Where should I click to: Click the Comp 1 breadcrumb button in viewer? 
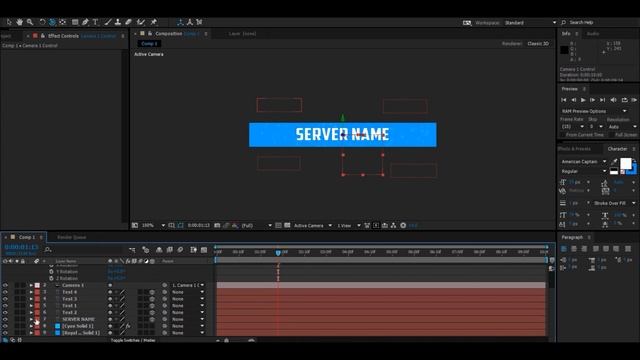click(149, 44)
